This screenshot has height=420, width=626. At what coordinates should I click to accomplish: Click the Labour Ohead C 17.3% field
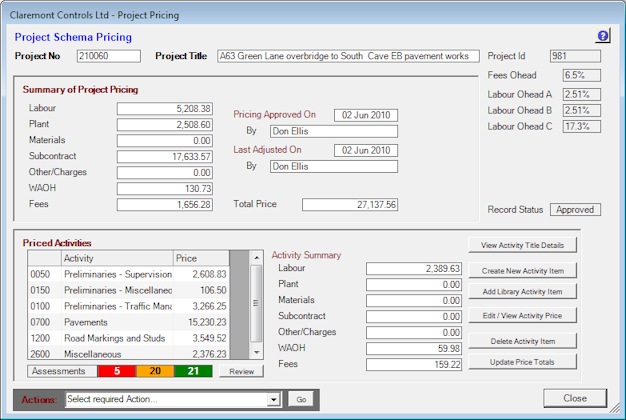[x=582, y=126]
